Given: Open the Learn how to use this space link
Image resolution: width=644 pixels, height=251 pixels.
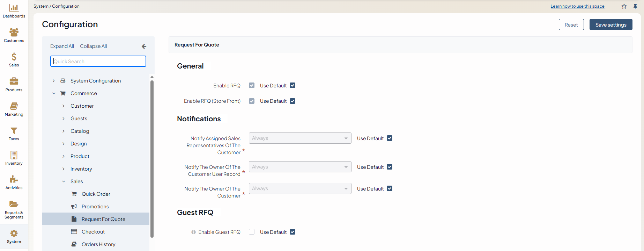Looking at the screenshot, I should (577, 6).
